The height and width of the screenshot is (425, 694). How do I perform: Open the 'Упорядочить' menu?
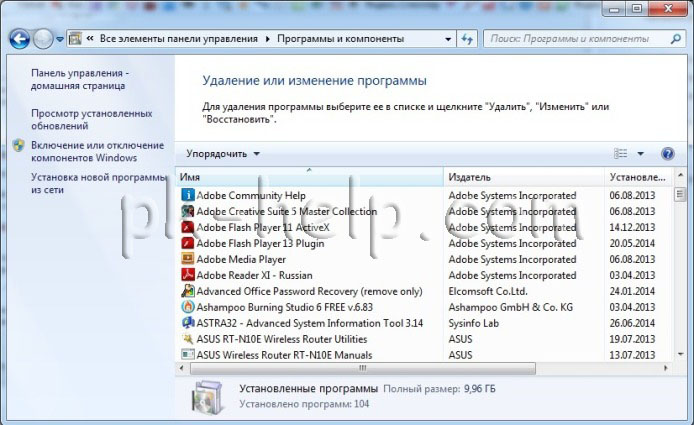coord(223,154)
